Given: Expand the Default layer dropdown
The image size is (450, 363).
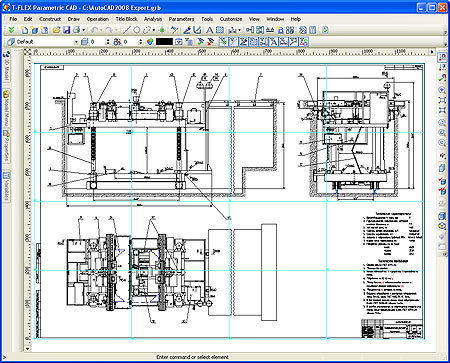Looking at the screenshot, I should pos(76,42).
